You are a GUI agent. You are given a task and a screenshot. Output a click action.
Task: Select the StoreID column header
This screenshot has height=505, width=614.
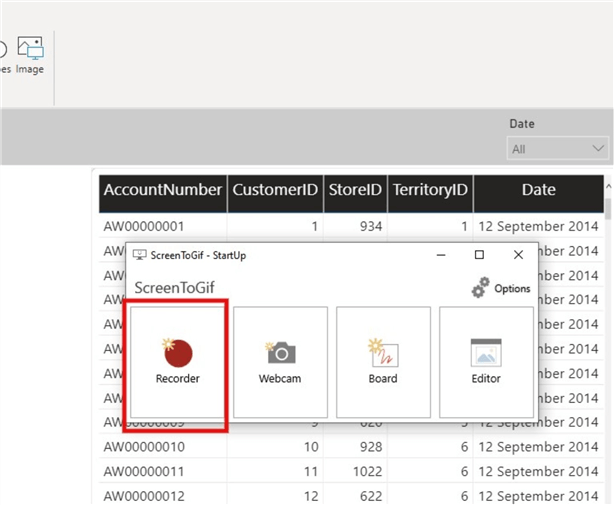click(356, 190)
